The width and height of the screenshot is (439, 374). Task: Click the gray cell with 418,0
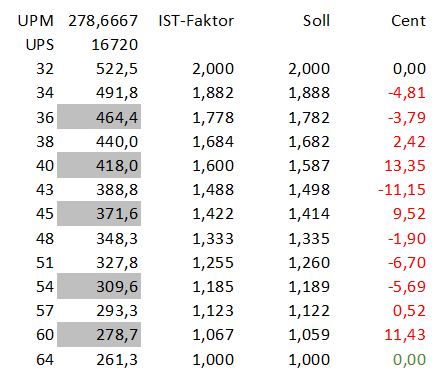99,165
